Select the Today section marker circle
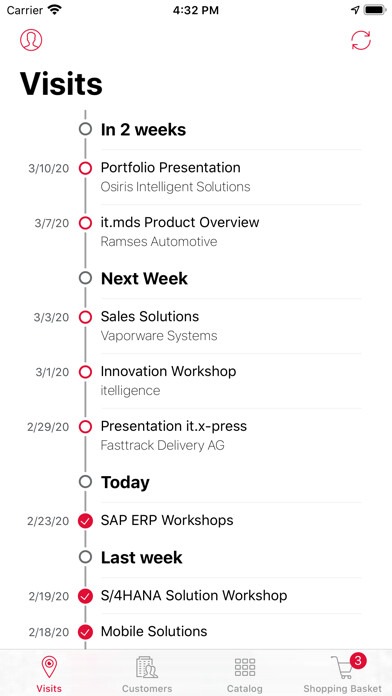This screenshot has width=392, height=696. (85, 482)
